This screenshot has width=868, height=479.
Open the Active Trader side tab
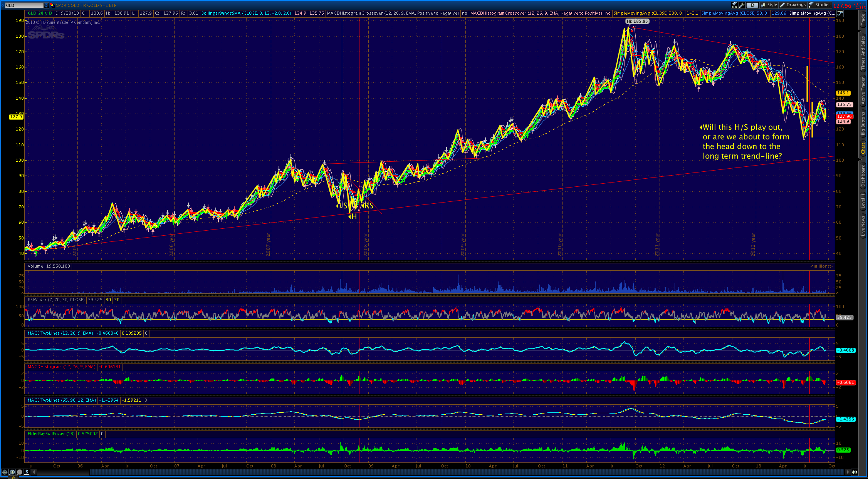click(x=863, y=90)
